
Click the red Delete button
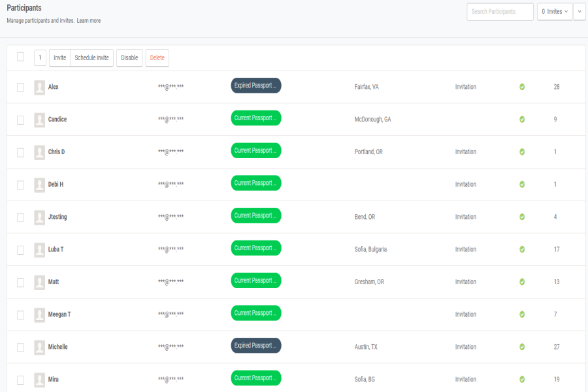click(157, 57)
